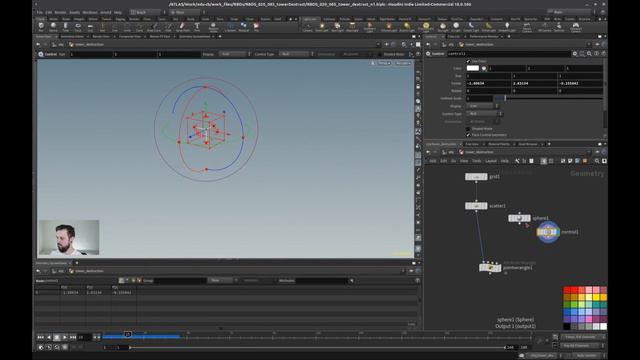Switch to the Render View tab
Viewport: 640px width, 360px height.
point(100,36)
